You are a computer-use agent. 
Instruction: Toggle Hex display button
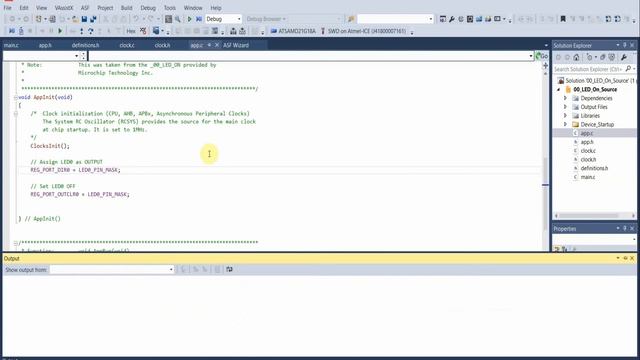(x=131, y=31)
